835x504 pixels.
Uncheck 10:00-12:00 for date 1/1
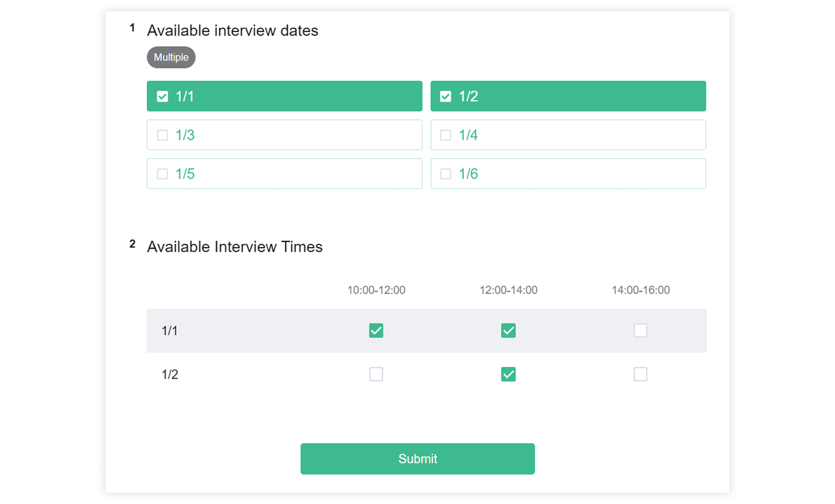pos(376,331)
